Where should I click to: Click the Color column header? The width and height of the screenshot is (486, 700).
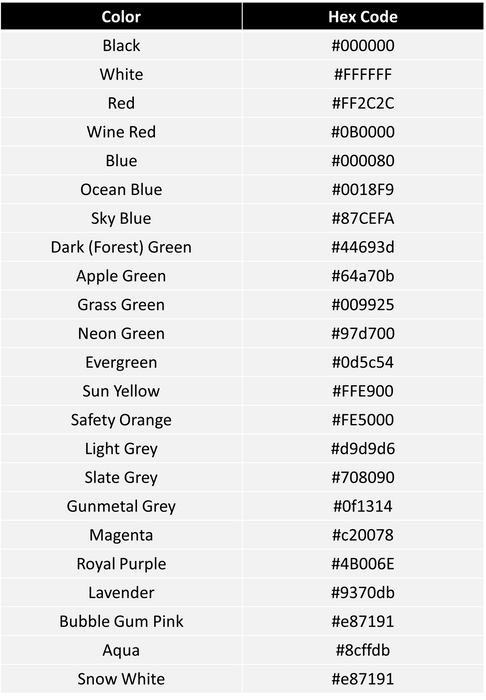121,17
